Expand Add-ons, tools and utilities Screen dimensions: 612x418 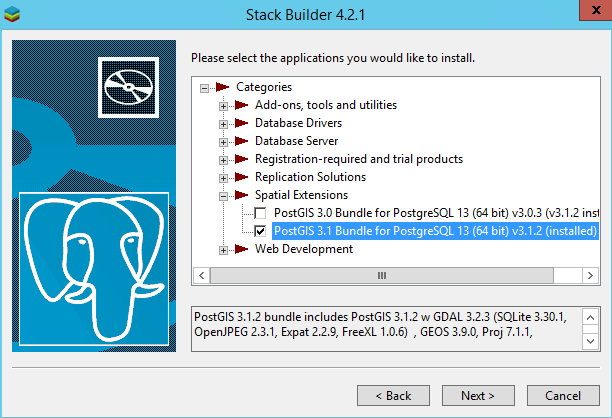(223, 106)
